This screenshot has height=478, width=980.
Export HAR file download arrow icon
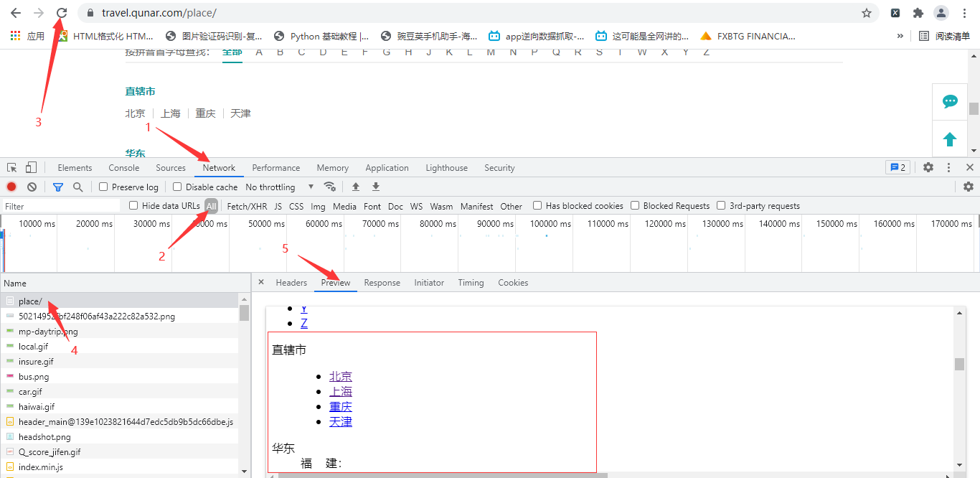375,187
